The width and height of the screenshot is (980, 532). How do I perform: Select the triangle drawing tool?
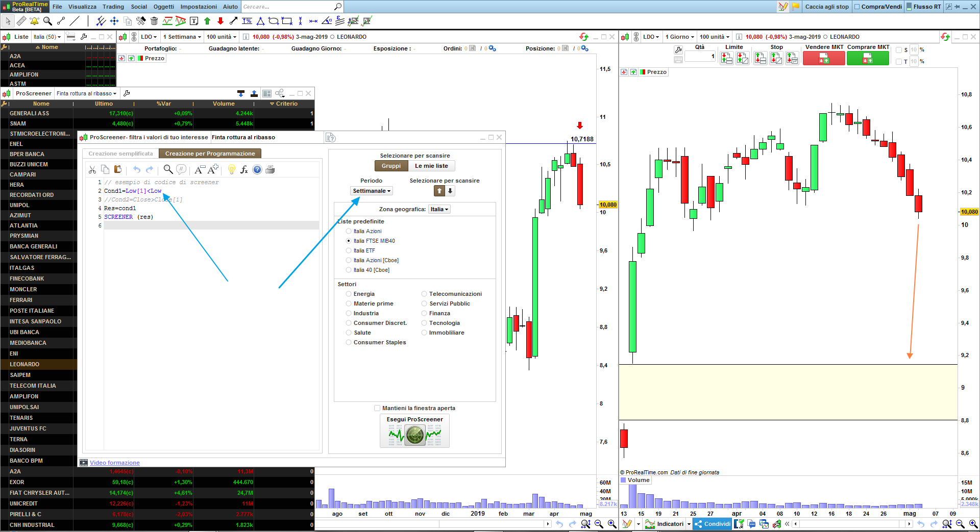click(260, 21)
